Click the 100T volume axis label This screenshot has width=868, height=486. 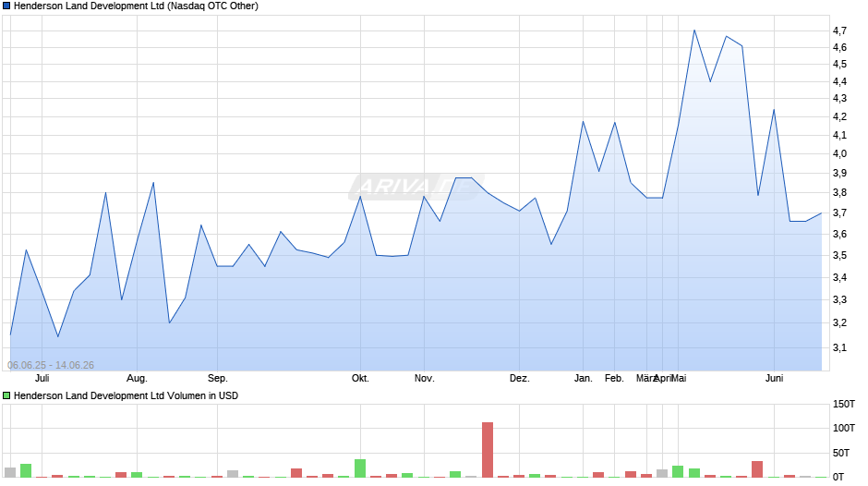(844, 428)
